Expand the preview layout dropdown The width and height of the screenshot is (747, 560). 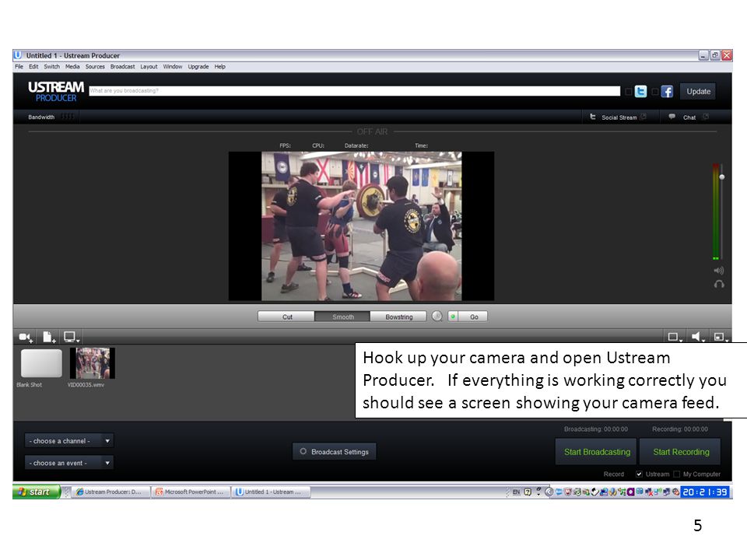tap(675, 337)
